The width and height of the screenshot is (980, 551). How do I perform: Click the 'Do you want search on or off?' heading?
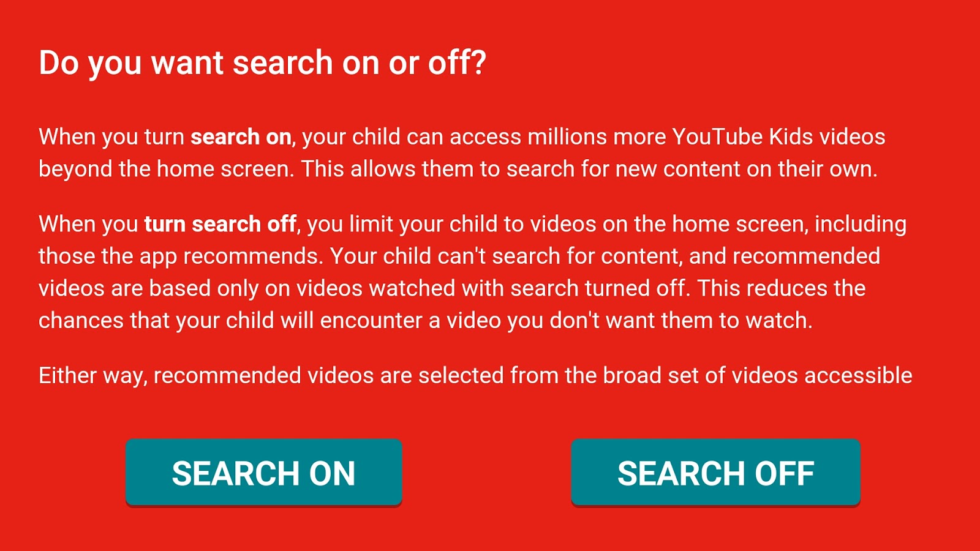click(263, 64)
